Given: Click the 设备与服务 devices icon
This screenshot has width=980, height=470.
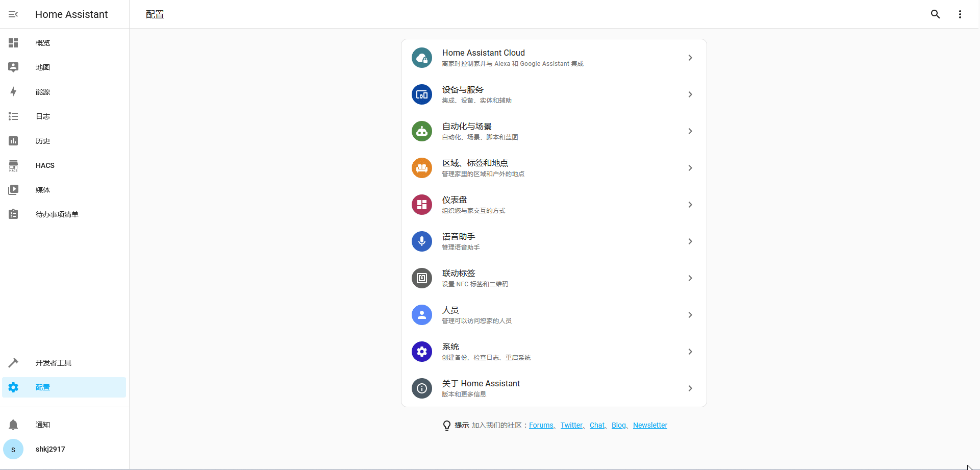Looking at the screenshot, I should (422, 94).
